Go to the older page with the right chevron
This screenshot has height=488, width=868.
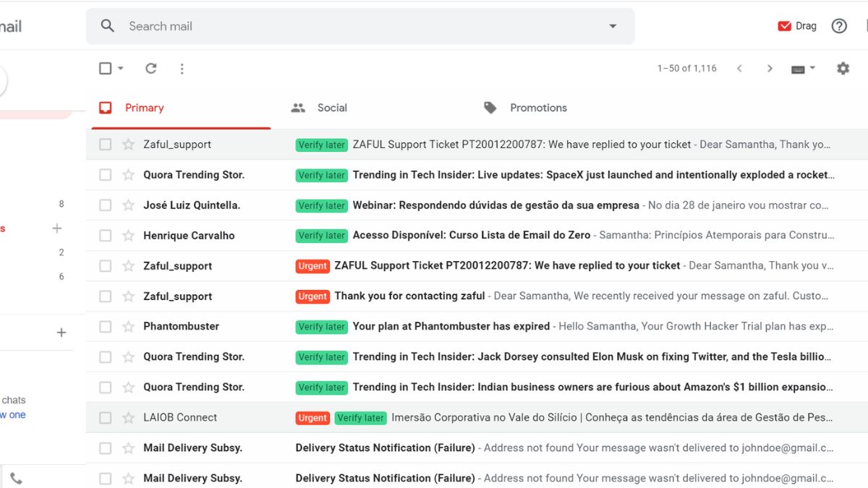[770, 69]
